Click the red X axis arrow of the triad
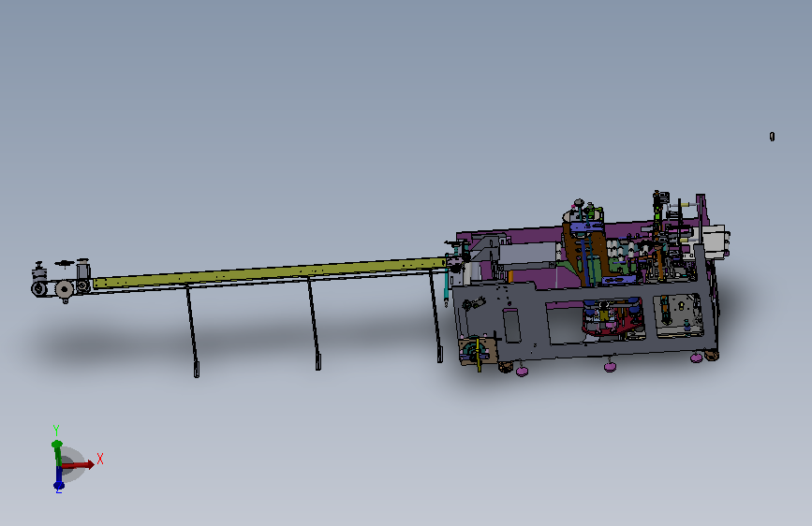 pyautogui.click(x=79, y=464)
